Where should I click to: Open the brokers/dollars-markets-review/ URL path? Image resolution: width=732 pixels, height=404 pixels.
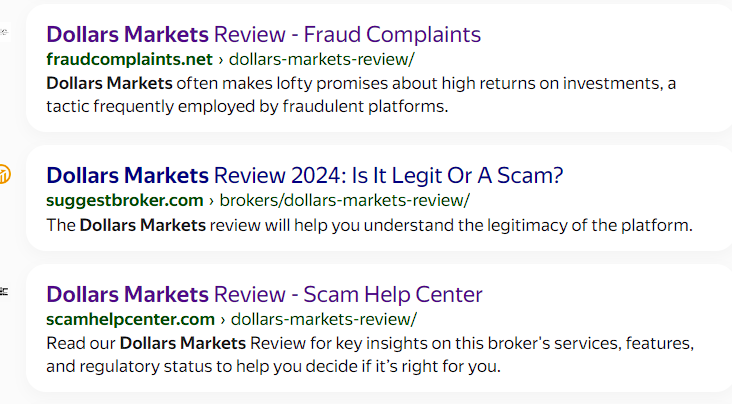pyautogui.click(x=345, y=200)
